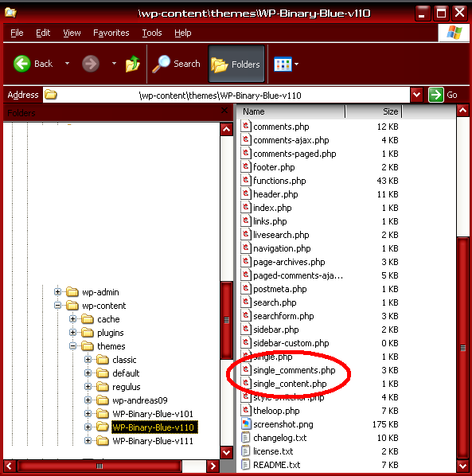Click the postmeta.php file icon

246,288
